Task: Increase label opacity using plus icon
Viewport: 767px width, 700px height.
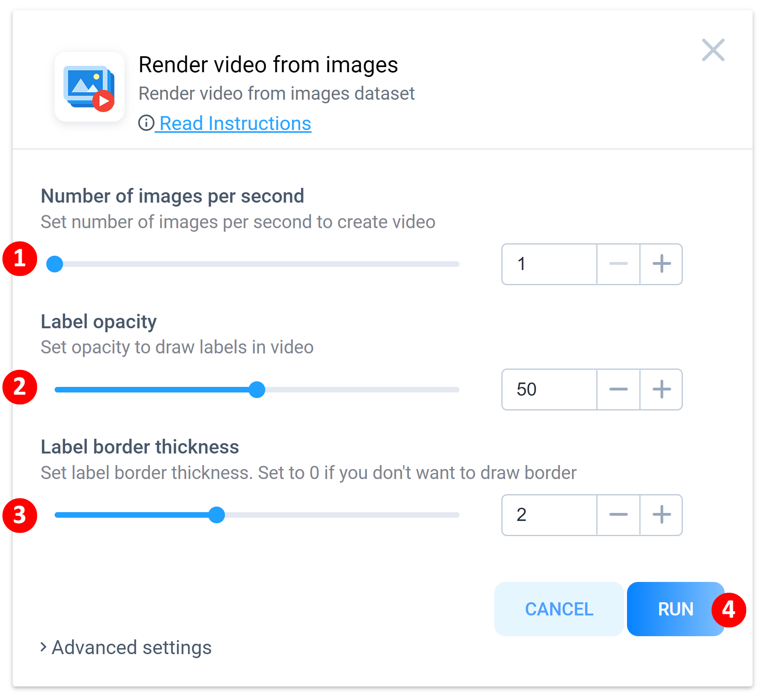Action: (x=661, y=389)
